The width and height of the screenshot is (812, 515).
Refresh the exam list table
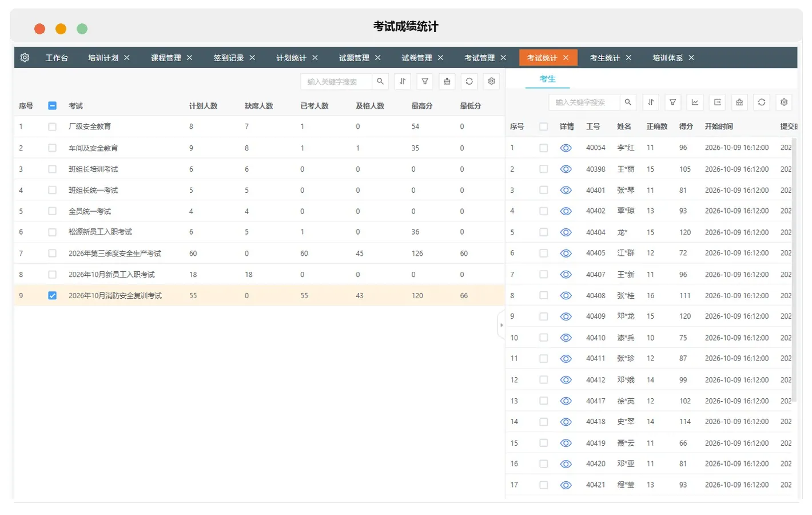click(x=469, y=81)
